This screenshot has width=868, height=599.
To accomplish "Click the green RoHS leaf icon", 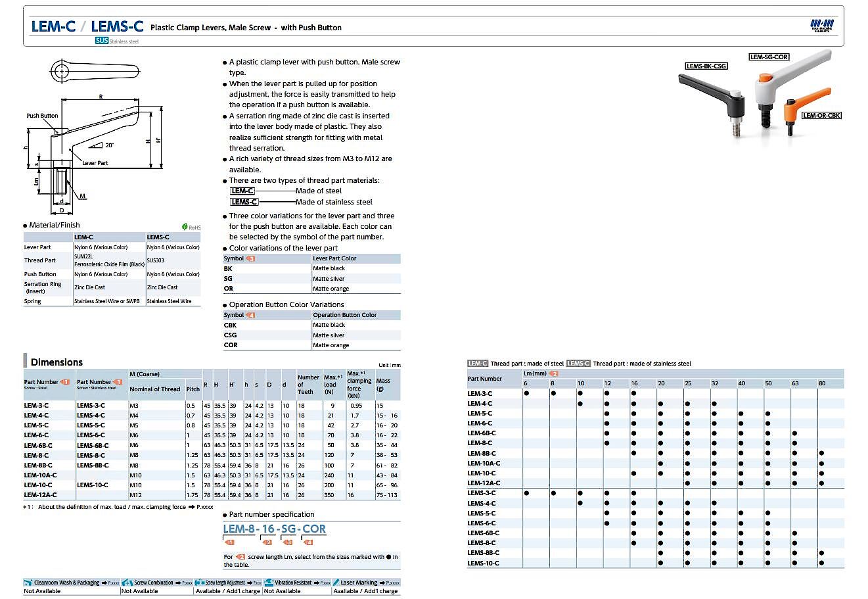I will tap(185, 227).
